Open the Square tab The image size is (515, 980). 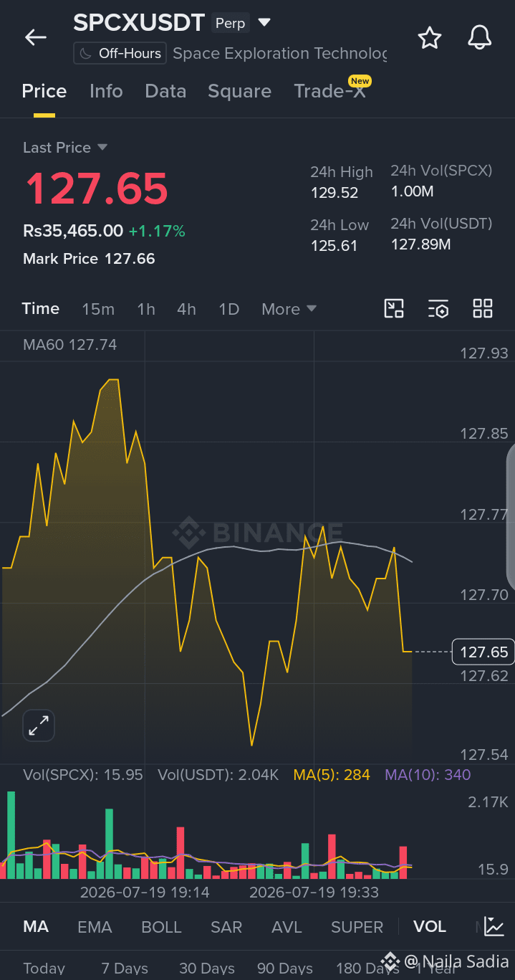239,91
